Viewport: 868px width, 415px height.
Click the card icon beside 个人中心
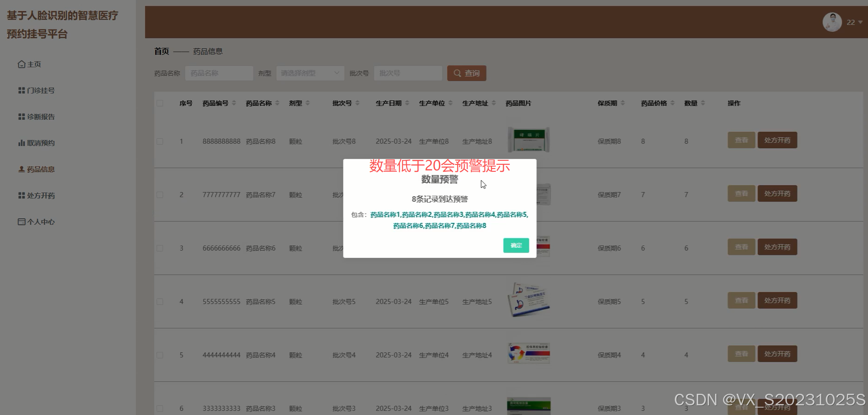22,222
